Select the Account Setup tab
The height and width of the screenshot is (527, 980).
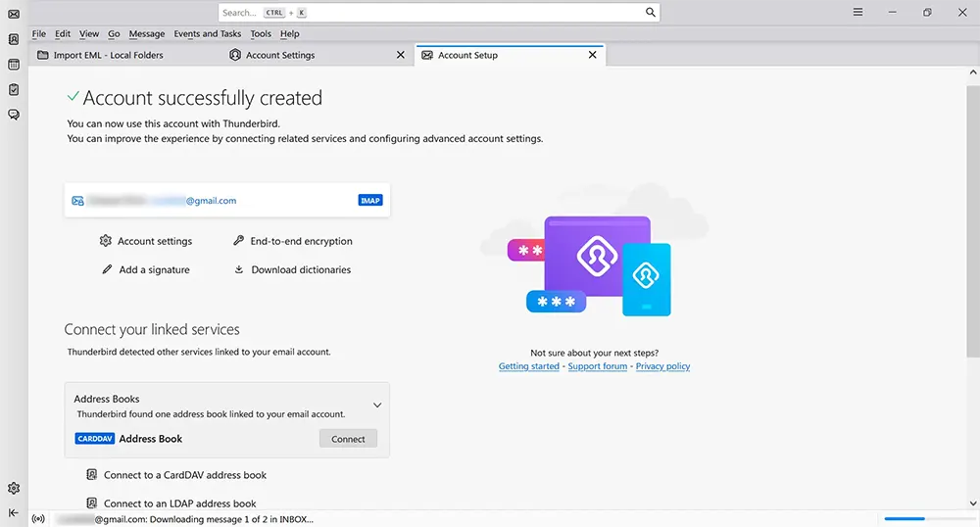[x=510, y=55]
